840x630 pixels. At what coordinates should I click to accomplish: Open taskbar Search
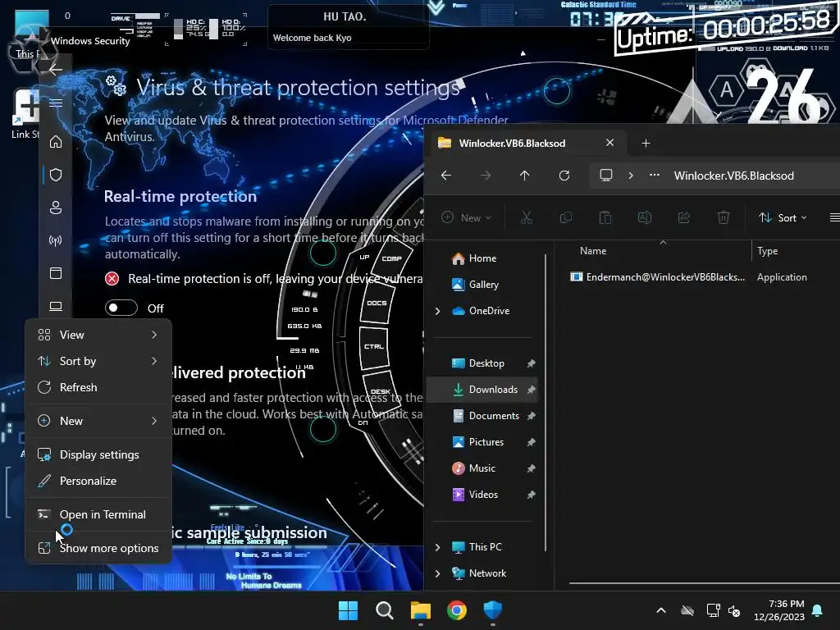click(384, 610)
